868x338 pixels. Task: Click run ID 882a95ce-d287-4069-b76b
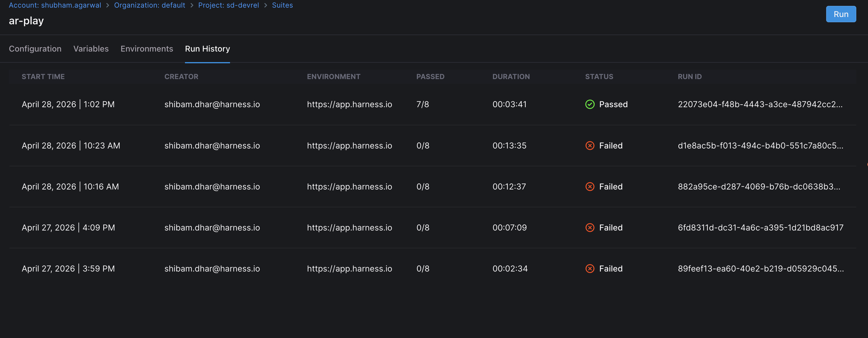[759, 187]
